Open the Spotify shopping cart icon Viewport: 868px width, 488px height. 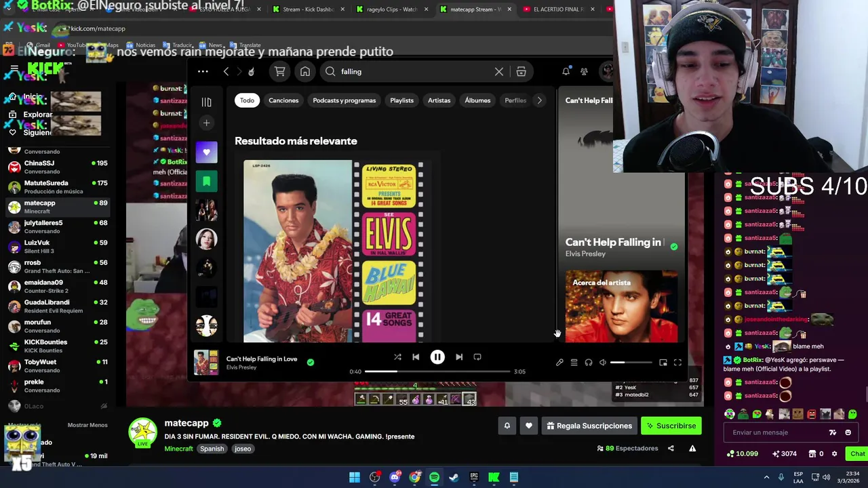coord(279,71)
